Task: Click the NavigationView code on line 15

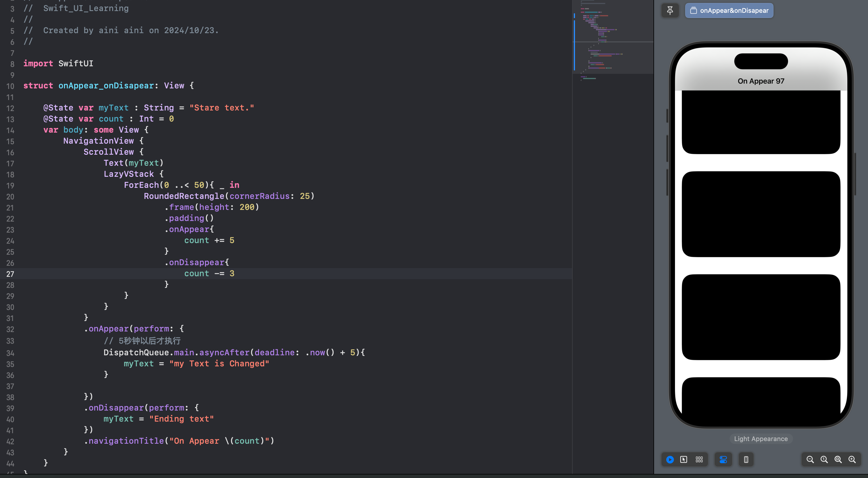Action: 98,141
